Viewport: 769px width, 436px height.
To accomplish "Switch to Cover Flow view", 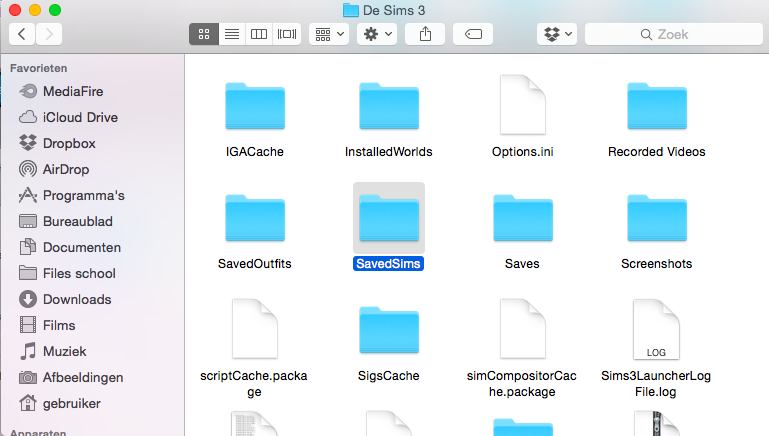I will (287, 34).
